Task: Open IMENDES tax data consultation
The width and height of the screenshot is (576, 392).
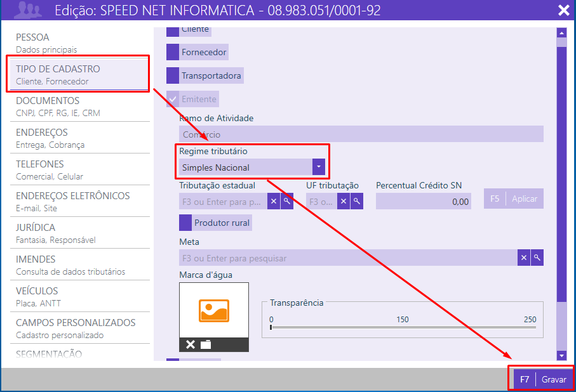Action: (80, 265)
